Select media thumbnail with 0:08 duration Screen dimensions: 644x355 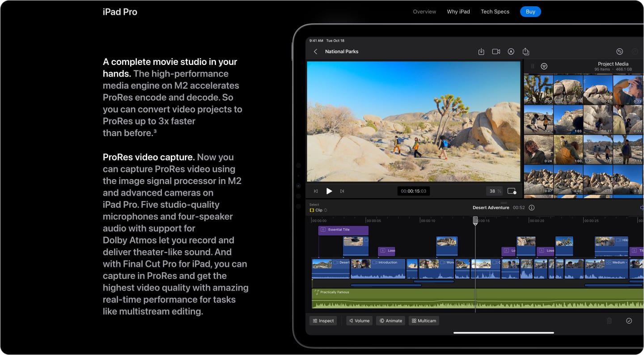(568, 180)
